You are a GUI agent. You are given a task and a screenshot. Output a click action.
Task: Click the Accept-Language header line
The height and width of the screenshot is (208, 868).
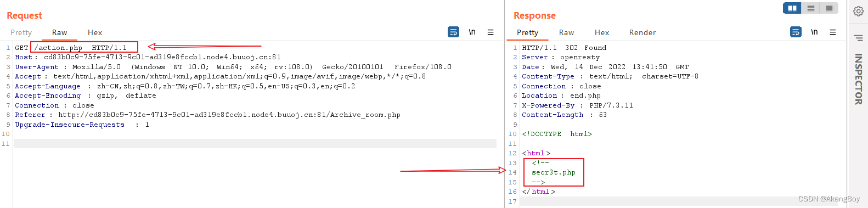tap(185, 86)
